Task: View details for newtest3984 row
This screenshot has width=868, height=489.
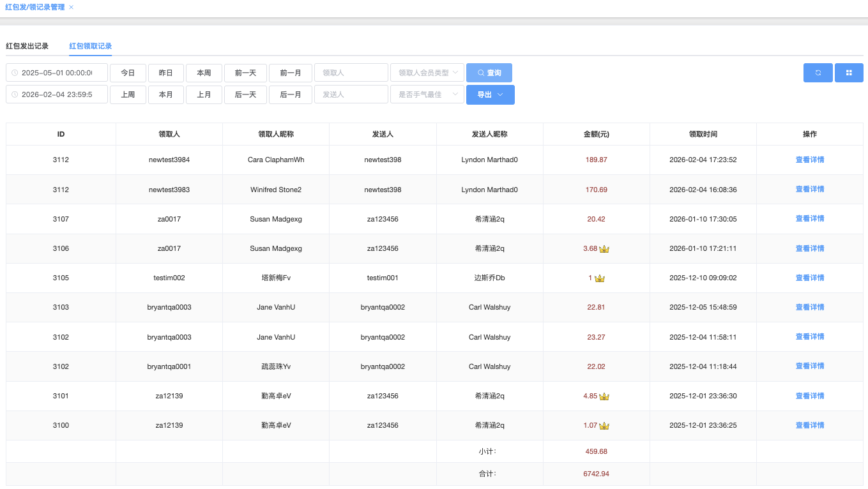Action: tap(809, 160)
